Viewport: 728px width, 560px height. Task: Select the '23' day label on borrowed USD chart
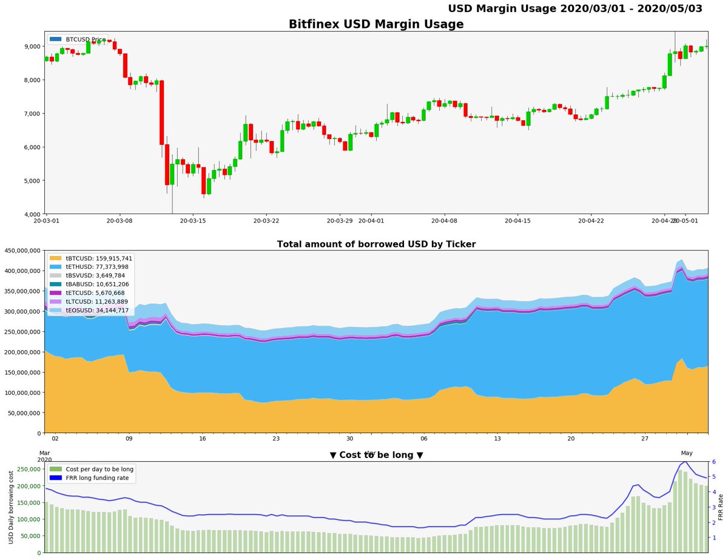[x=276, y=439]
